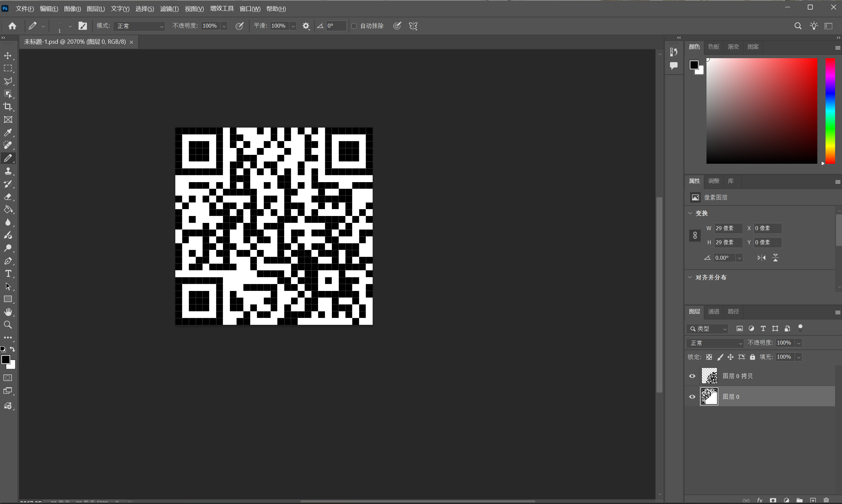This screenshot has height=504, width=842.
Task: Select the Pencil tool in toolbox
Action: [x=8, y=158]
